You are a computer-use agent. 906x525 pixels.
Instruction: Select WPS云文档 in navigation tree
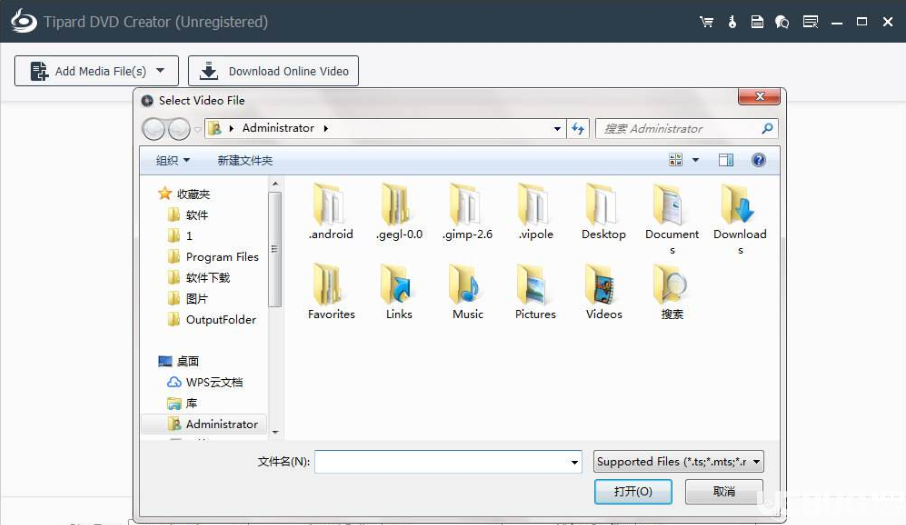[x=205, y=382]
